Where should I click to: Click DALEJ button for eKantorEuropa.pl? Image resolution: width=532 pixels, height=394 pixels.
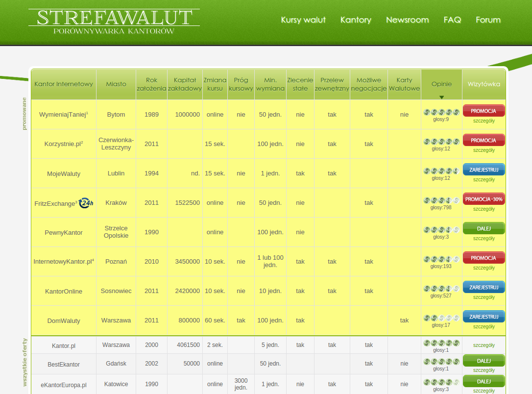[x=484, y=381]
